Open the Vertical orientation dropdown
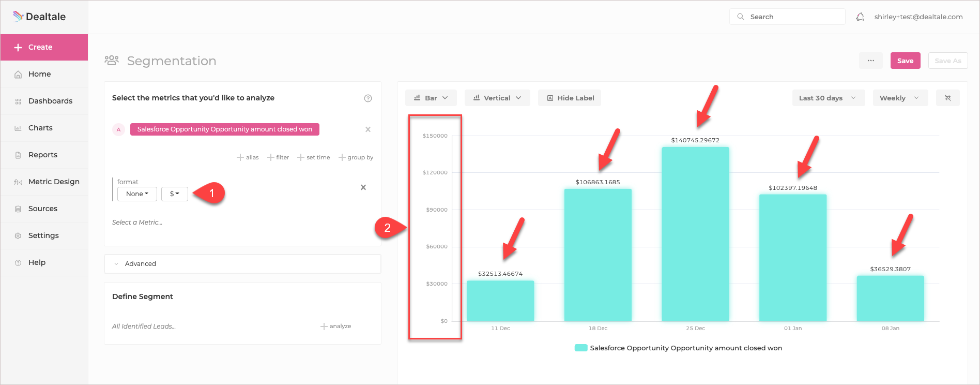The height and width of the screenshot is (385, 980). pyautogui.click(x=497, y=98)
